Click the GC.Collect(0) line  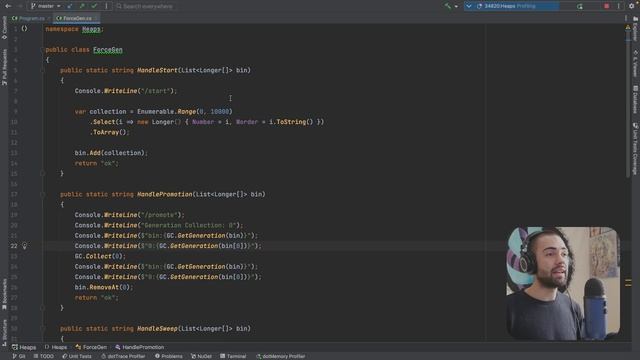pyautogui.click(x=100, y=256)
